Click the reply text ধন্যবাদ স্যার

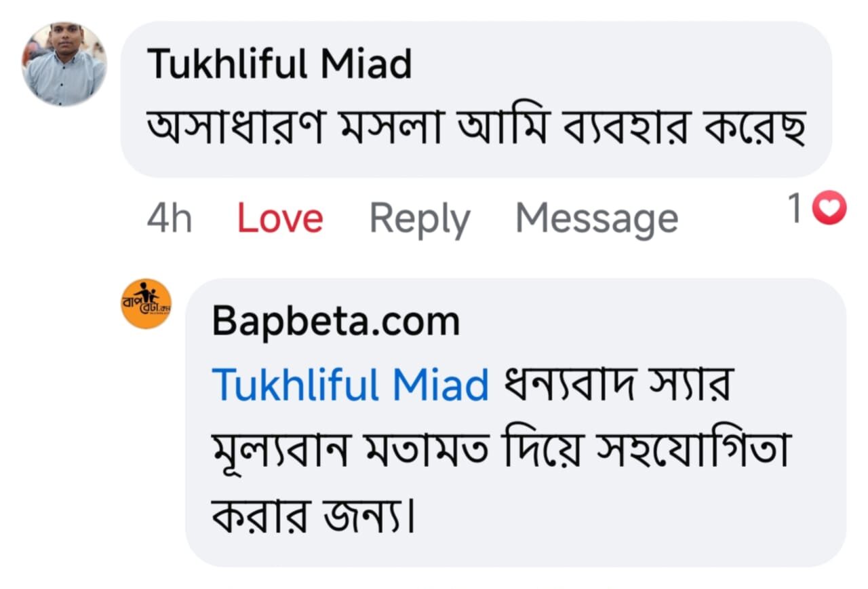(x=616, y=385)
